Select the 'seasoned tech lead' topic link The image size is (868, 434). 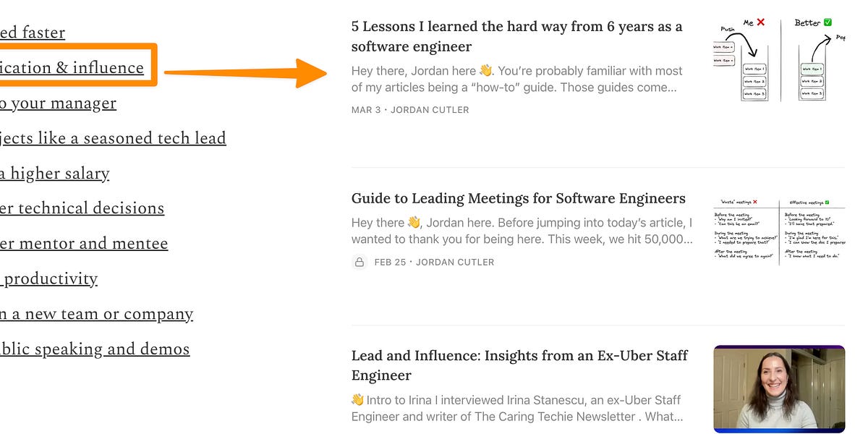click(x=114, y=137)
